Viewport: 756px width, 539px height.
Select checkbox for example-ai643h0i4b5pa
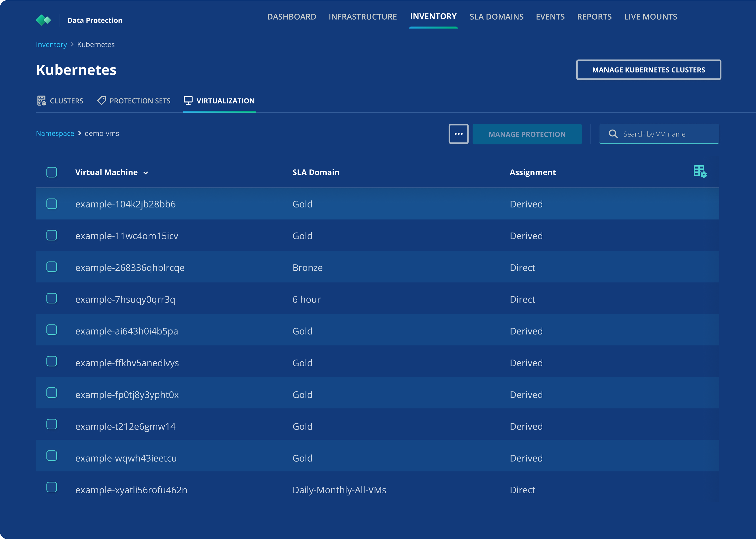coord(52,330)
